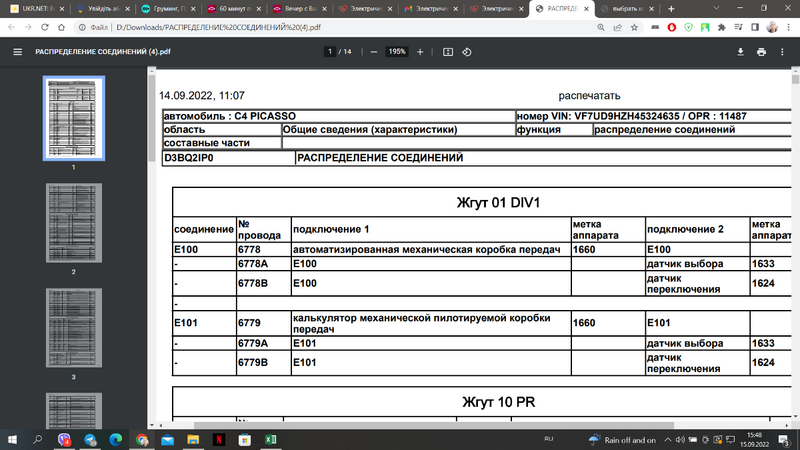Viewport: 800px width, 450px height.
Task: Open Excel from the Windows taskbar
Action: coord(270,440)
